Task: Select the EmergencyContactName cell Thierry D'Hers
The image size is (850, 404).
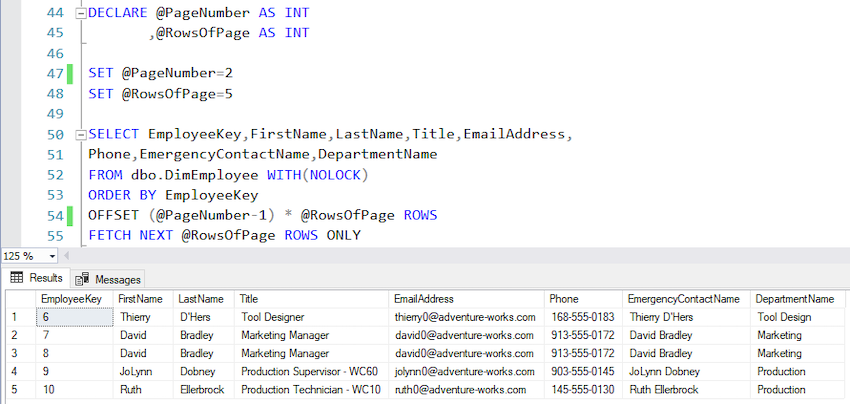Action: (686, 317)
